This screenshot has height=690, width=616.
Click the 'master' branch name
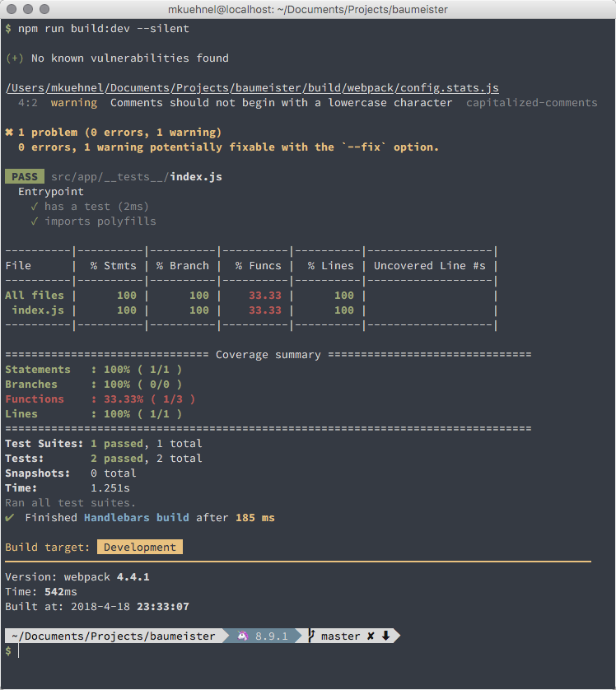(x=341, y=636)
